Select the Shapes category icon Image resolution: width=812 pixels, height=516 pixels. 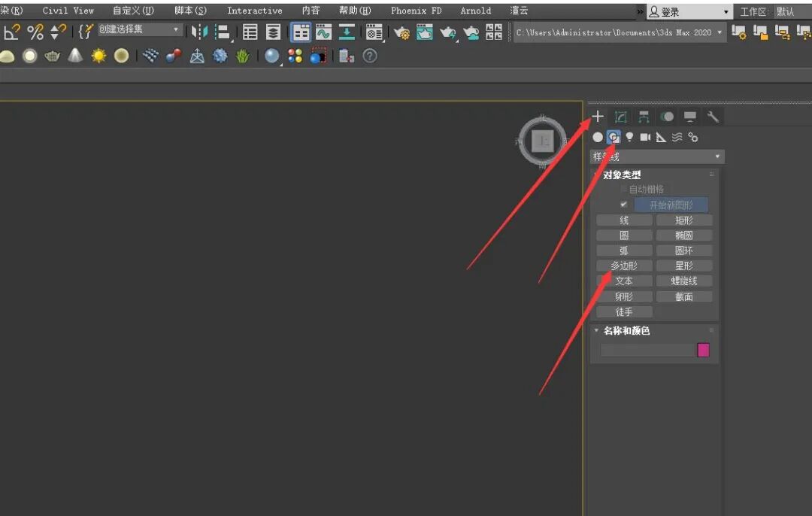tap(614, 138)
